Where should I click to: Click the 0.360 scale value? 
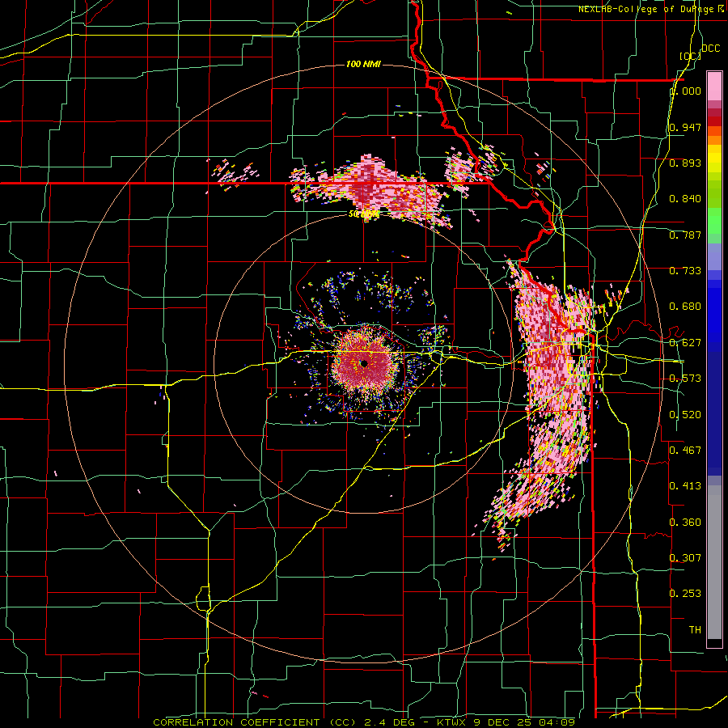point(685,523)
